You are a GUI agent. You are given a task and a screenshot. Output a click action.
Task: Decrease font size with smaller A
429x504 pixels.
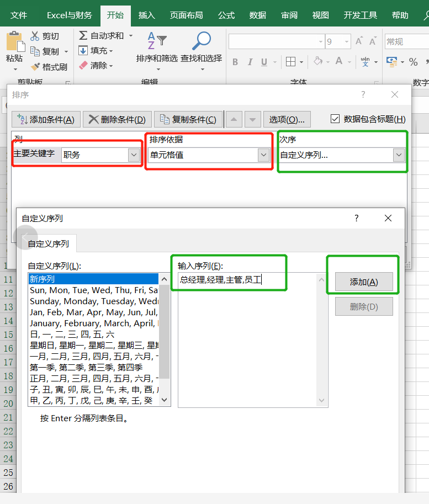point(373,41)
